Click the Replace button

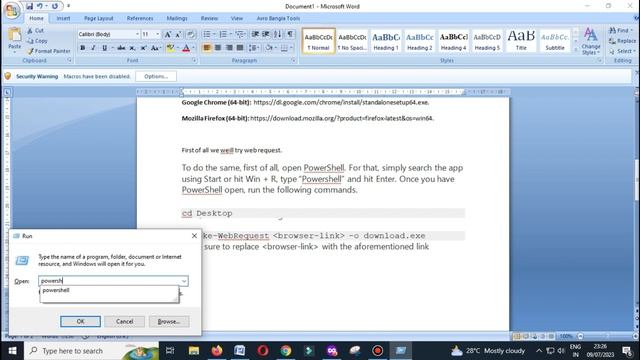622,41
